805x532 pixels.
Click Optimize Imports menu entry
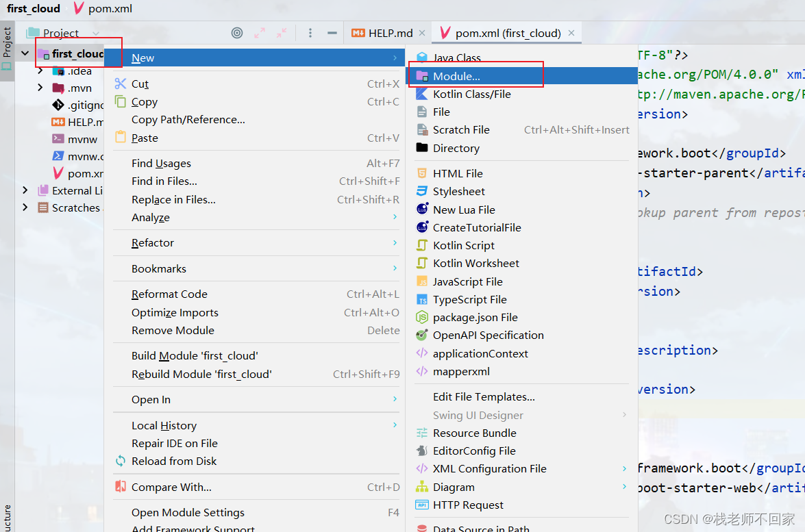click(256, 312)
